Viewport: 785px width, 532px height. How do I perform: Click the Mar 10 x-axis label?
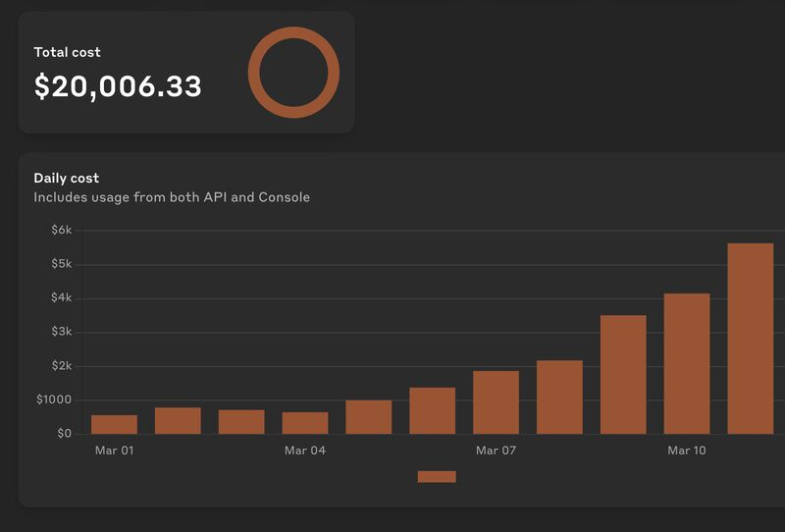click(x=687, y=451)
